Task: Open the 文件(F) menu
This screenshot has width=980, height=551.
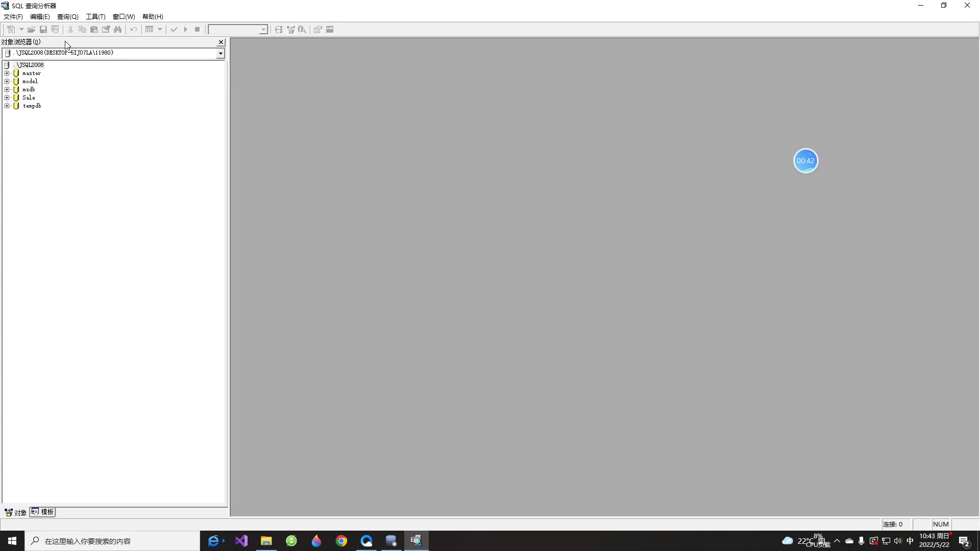Action: coord(13,17)
